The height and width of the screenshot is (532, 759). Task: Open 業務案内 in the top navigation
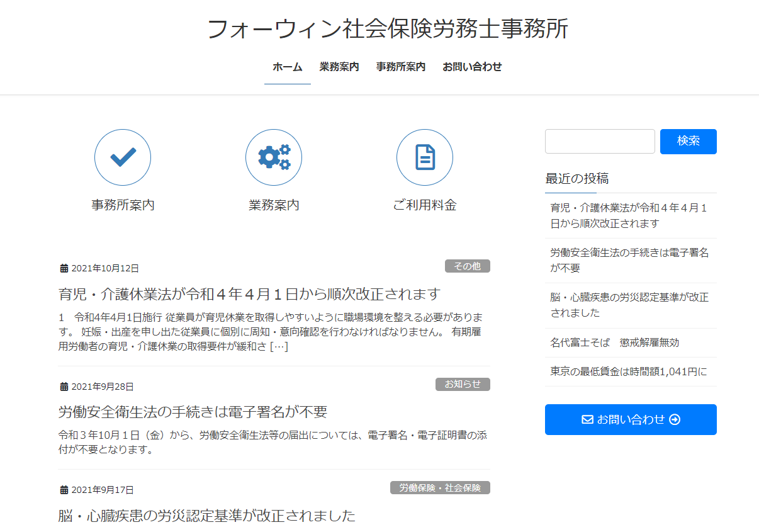(339, 67)
